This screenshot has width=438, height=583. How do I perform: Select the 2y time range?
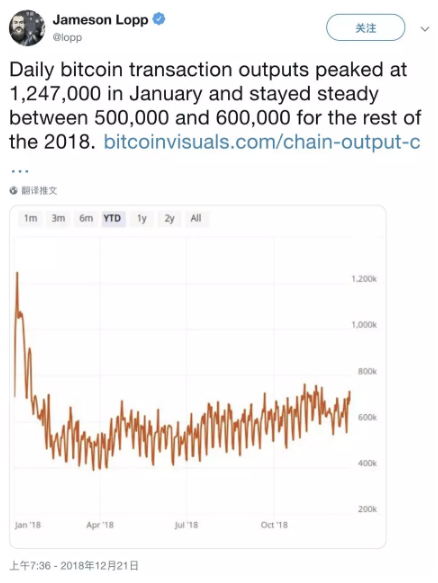[x=170, y=218]
